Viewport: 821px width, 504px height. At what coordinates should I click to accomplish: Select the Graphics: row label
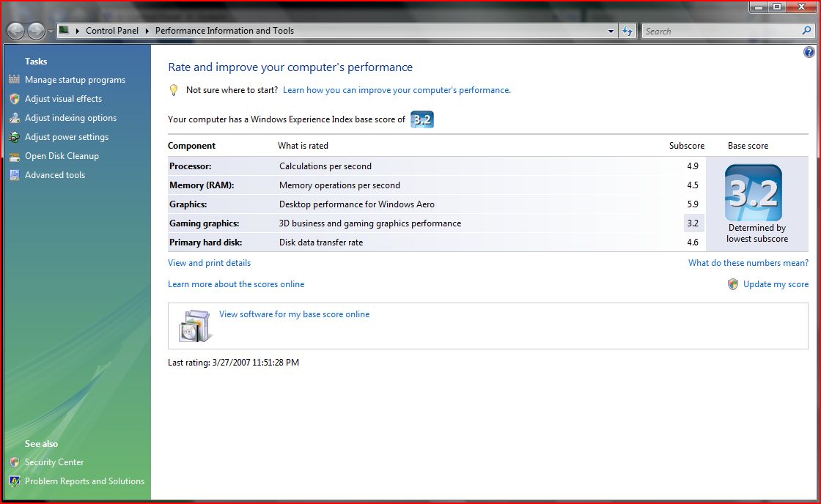(x=188, y=204)
